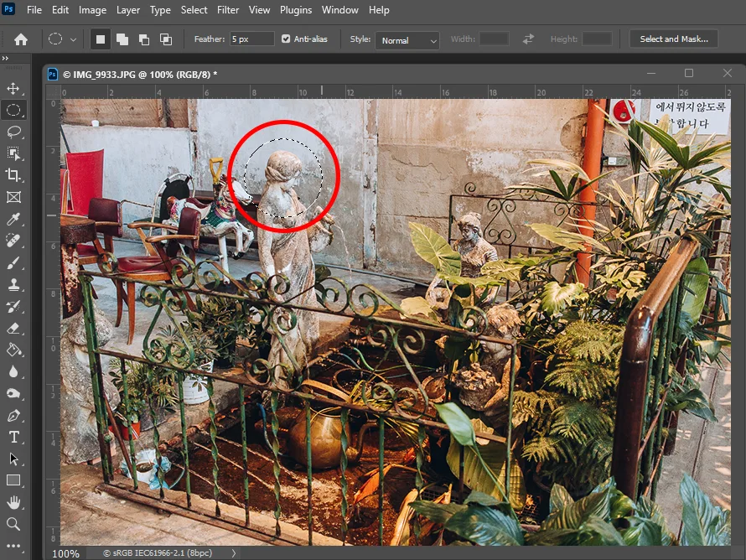Select the History Brush tool
Image resolution: width=746 pixels, height=560 pixels.
13,306
